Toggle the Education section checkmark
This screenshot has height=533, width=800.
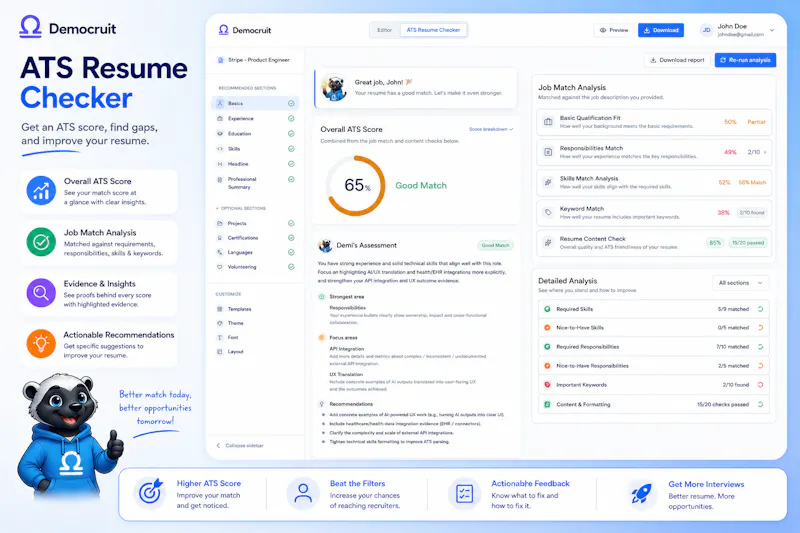click(x=291, y=134)
